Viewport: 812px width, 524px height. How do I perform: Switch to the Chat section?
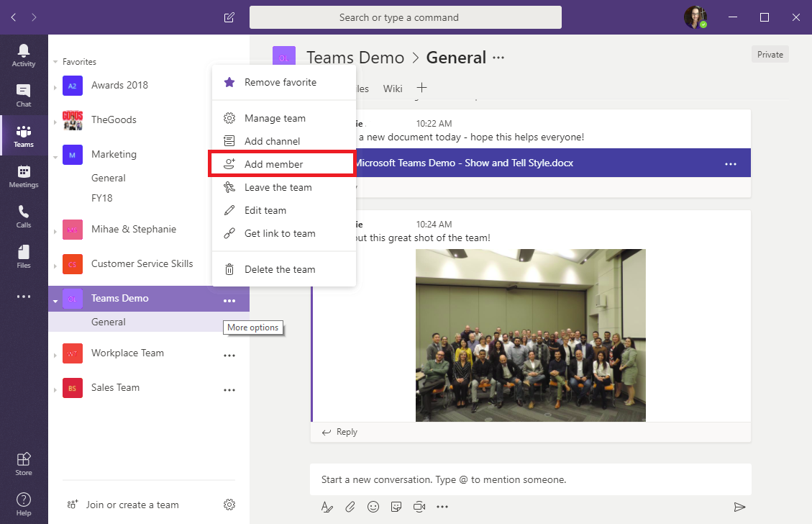pyautogui.click(x=24, y=94)
